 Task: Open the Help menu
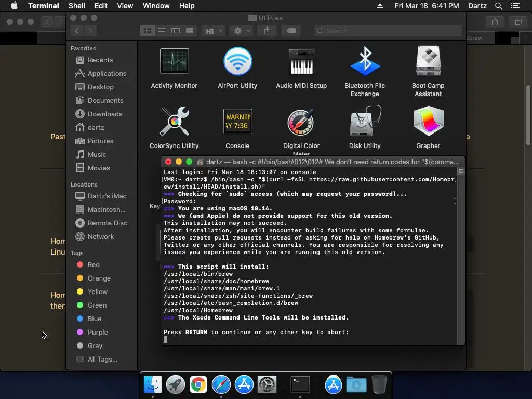tap(187, 6)
